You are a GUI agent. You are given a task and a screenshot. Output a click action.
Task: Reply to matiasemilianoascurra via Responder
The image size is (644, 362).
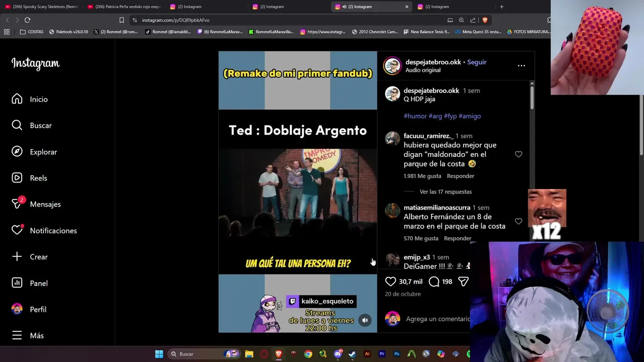pyautogui.click(x=457, y=238)
